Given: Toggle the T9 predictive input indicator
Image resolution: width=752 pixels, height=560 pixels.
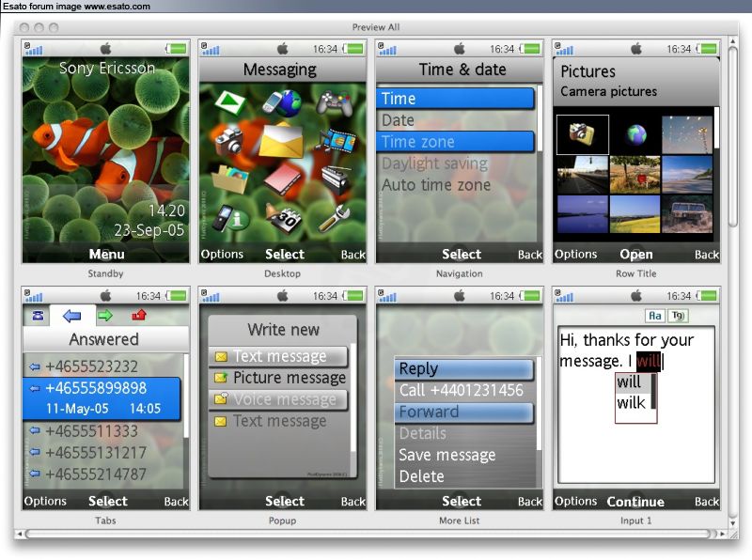Looking at the screenshot, I should (677, 316).
